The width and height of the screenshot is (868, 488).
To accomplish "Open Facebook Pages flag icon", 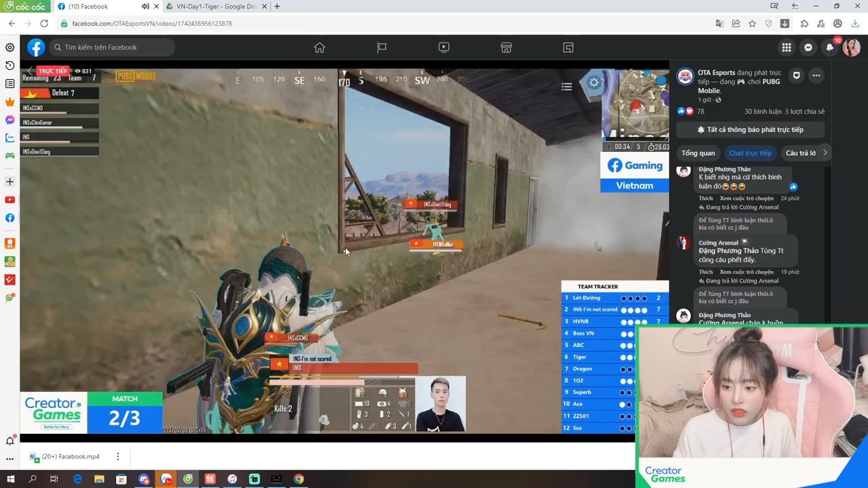I will (x=382, y=47).
